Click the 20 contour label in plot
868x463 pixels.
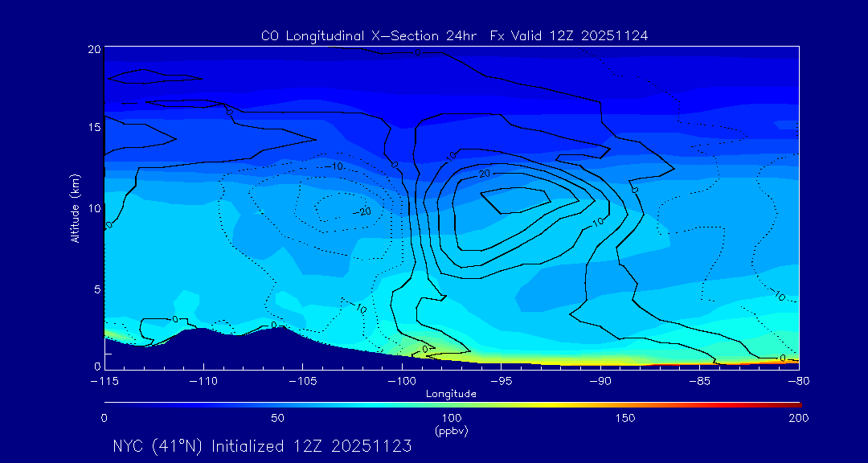485,174
